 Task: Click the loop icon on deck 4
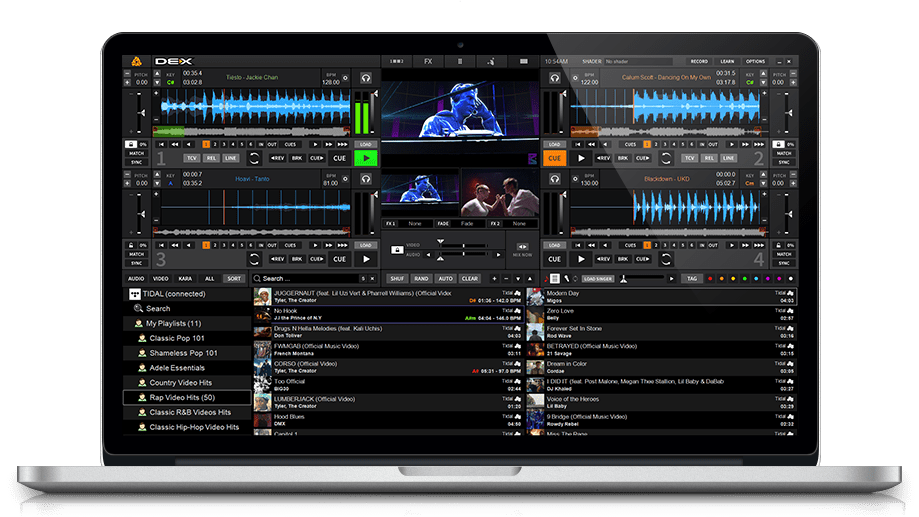666,259
